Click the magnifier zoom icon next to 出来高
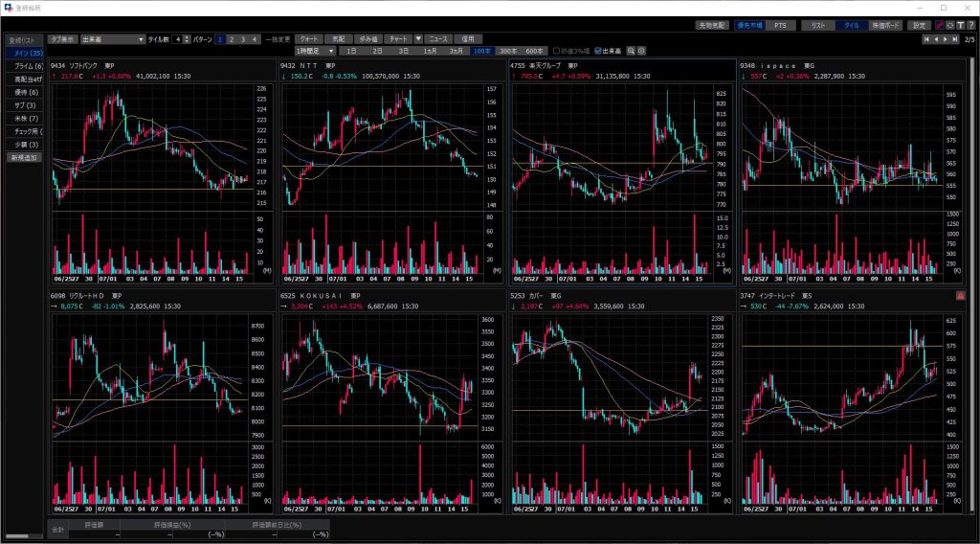This screenshot has width=980, height=544. 632,51
